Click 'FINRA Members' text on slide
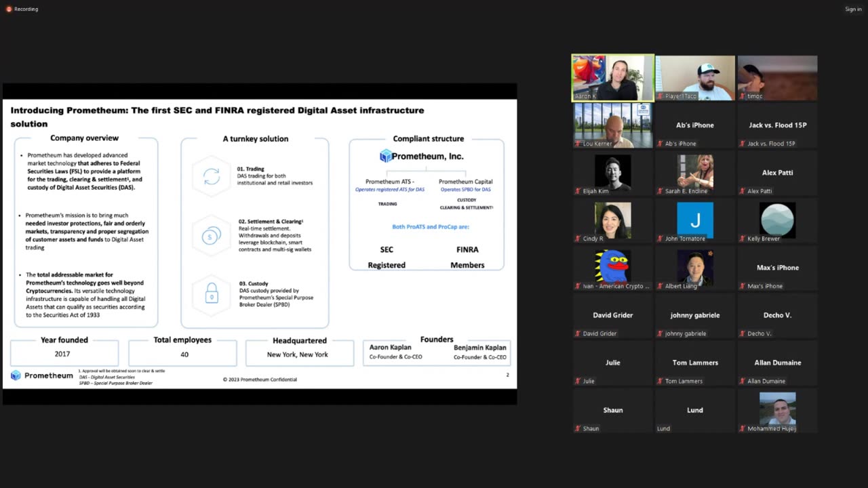868x488 pixels. point(467,258)
